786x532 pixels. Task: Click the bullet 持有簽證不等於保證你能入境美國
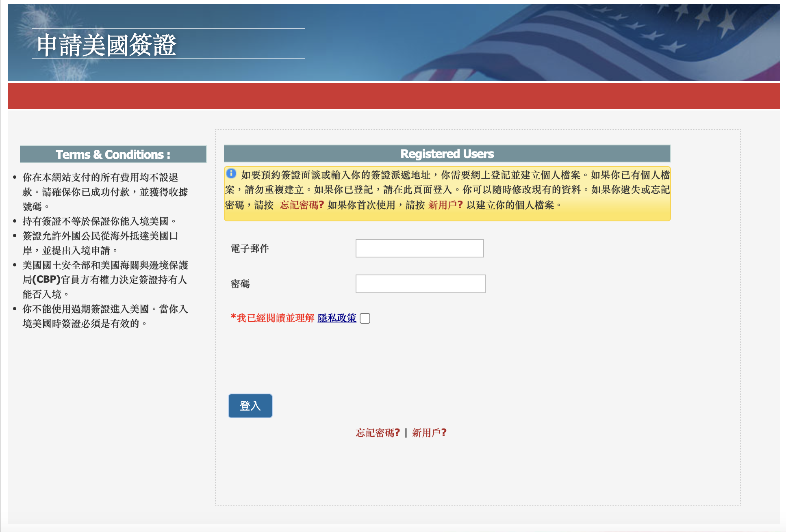pyautogui.click(x=99, y=221)
